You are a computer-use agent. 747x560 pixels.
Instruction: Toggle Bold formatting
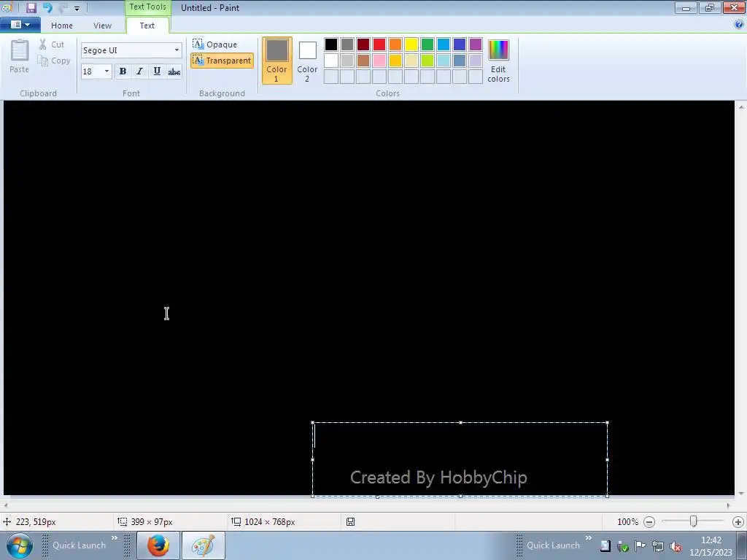123,71
